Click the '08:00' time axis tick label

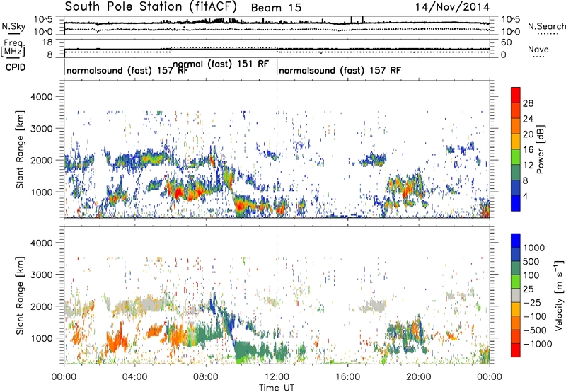[205, 377]
